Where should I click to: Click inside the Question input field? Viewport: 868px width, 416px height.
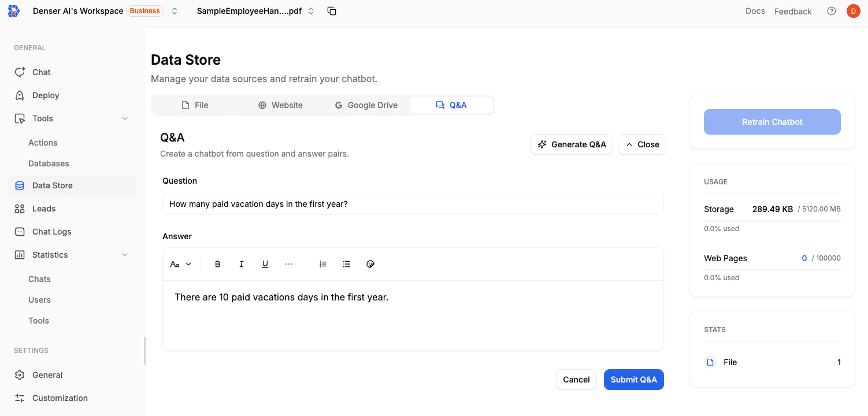click(x=413, y=203)
